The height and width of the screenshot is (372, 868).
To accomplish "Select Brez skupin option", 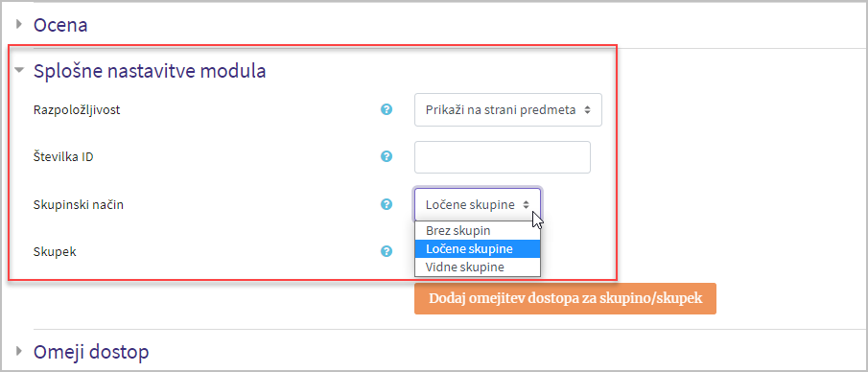I will pyautogui.click(x=478, y=230).
